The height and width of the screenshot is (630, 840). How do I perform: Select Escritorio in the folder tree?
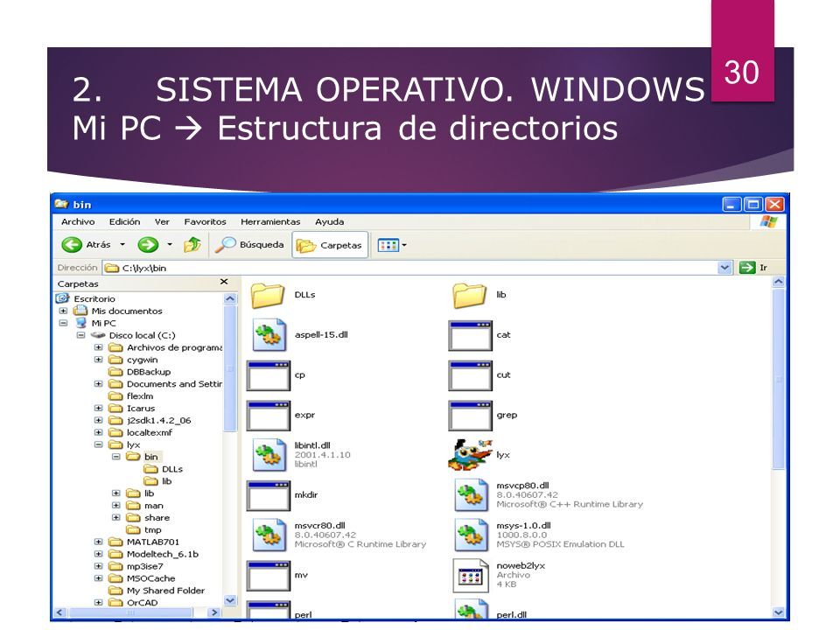[x=94, y=299]
